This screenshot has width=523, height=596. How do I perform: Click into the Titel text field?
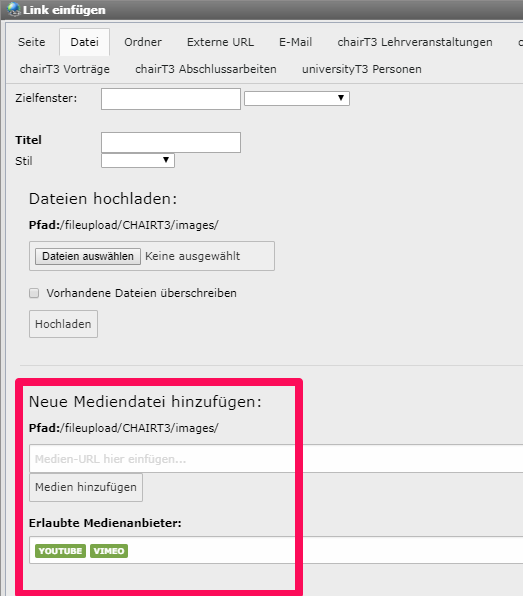pos(171,143)
